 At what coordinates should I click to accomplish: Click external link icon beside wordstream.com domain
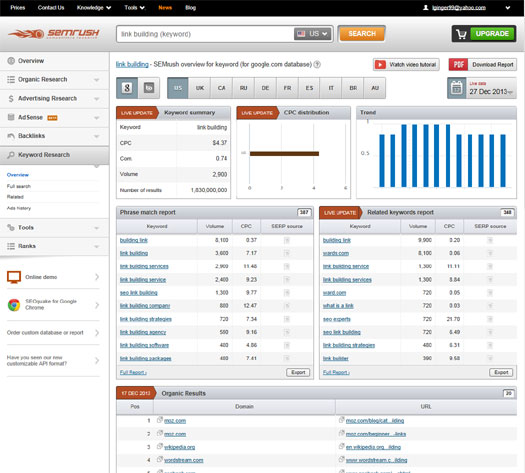160,460
